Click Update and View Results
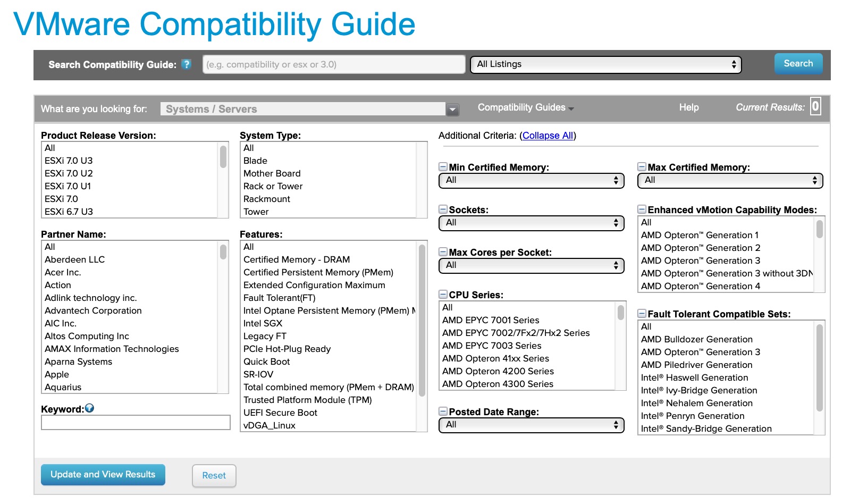 point(103,475)
